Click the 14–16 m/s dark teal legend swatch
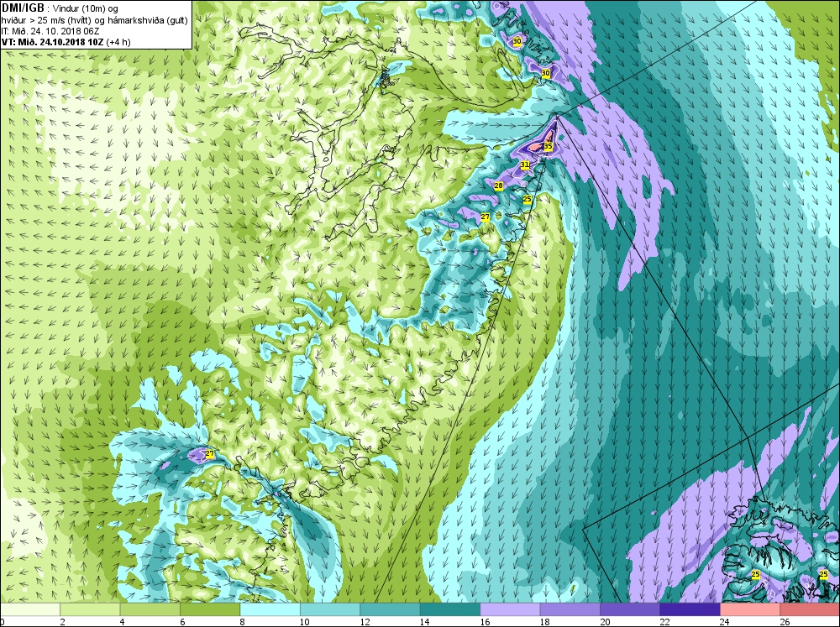 (x=450, y=609)
